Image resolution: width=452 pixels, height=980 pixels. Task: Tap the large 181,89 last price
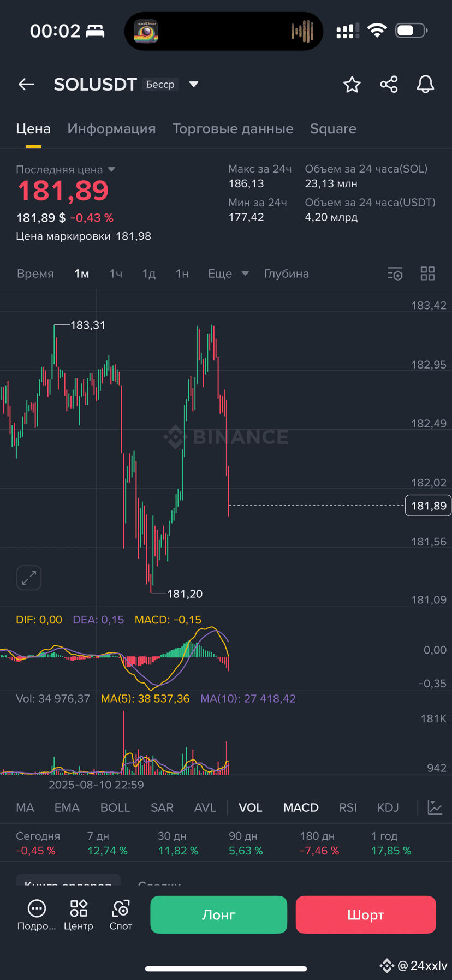(x=63, y=191)
